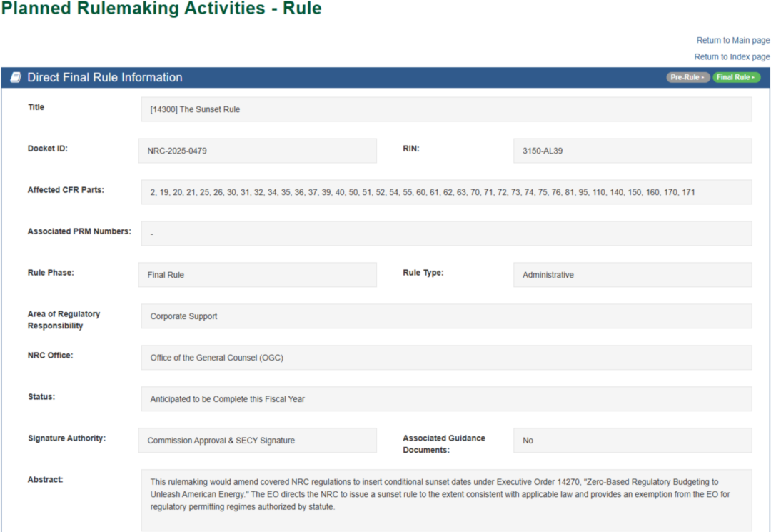Click the NRC Office field showing OGC

tap(445, 358)
